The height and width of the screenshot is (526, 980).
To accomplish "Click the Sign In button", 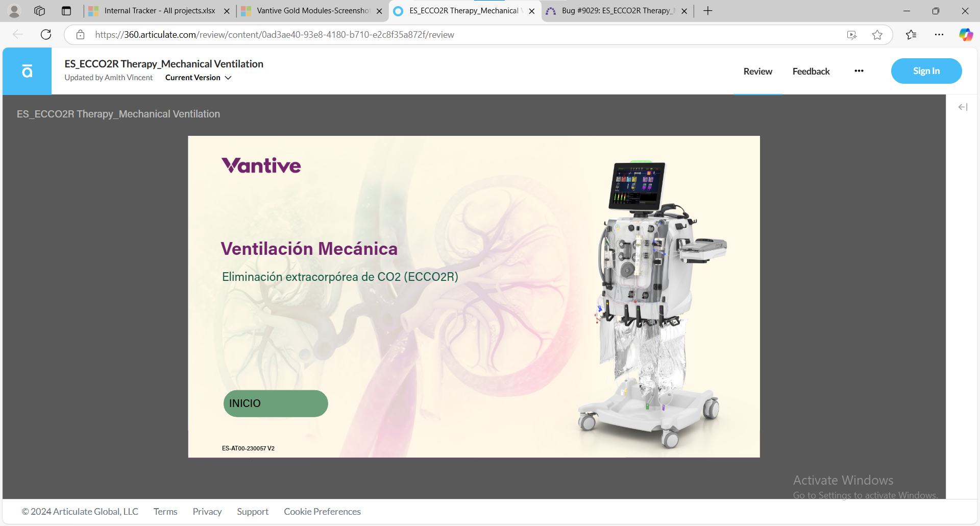I will [x=926, y=71].
